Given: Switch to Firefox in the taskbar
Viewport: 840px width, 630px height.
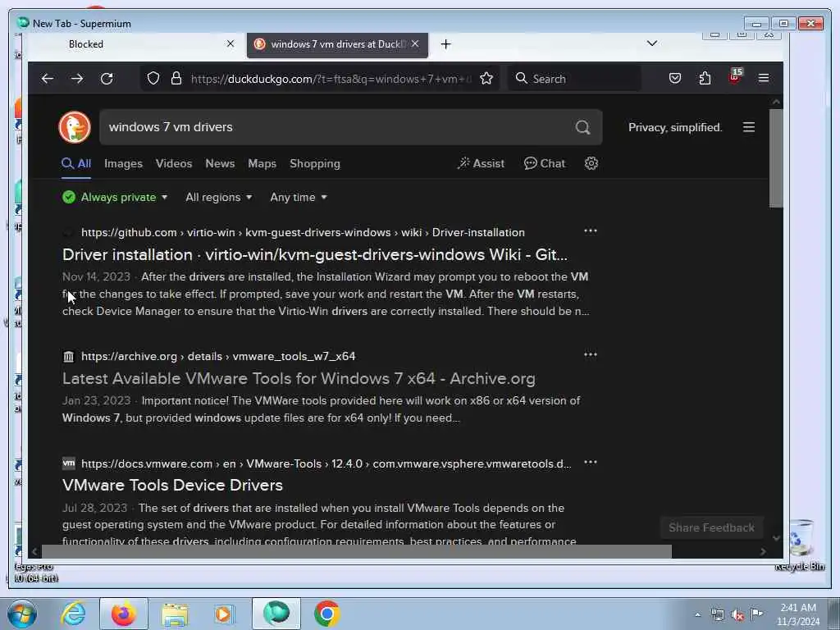Looking at the screenshot, I should [124, 614].
